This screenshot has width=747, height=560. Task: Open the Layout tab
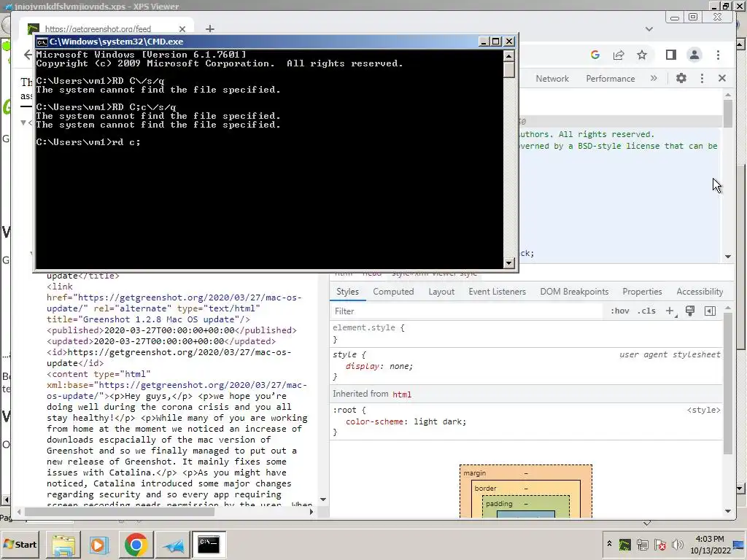[x=441, y=292]
